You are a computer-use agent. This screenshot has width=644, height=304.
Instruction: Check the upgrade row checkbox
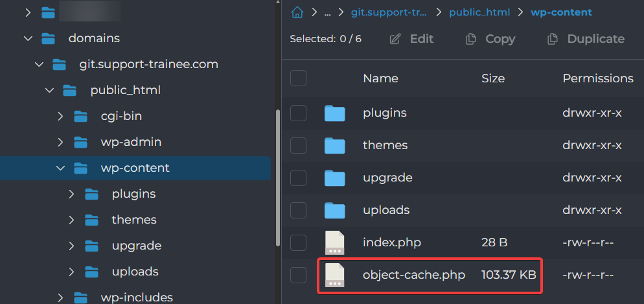(x=298, y=178)
